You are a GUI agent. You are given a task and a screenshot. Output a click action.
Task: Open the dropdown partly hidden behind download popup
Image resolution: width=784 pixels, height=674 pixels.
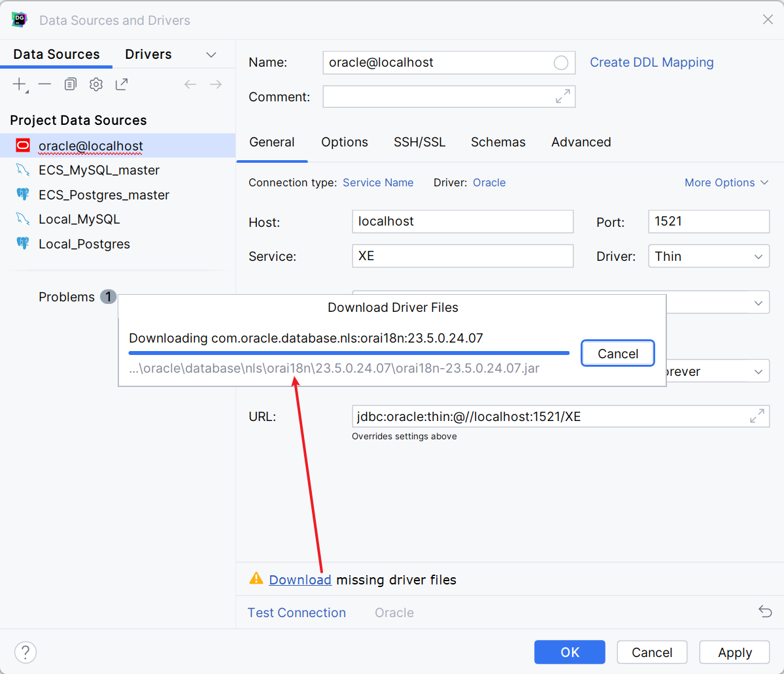coord(758,303)
